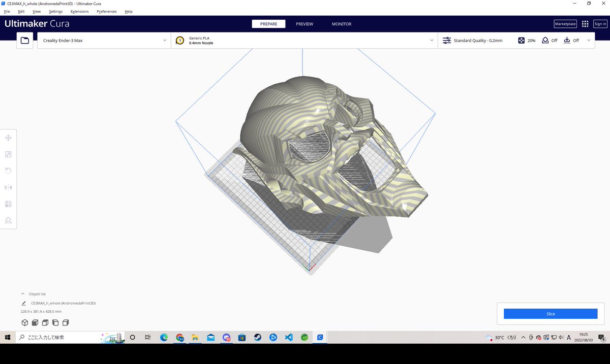Open the Mail app from taskbar
This screenshot has height=364, width=610.
pyautogui.click(x=210, y=337)
